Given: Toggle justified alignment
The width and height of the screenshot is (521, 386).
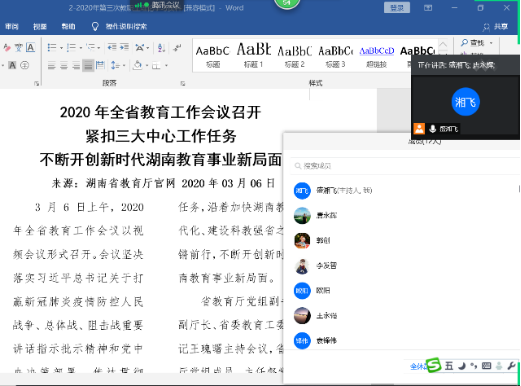Looking at the screenshot, I should click(x=88, y=65).
